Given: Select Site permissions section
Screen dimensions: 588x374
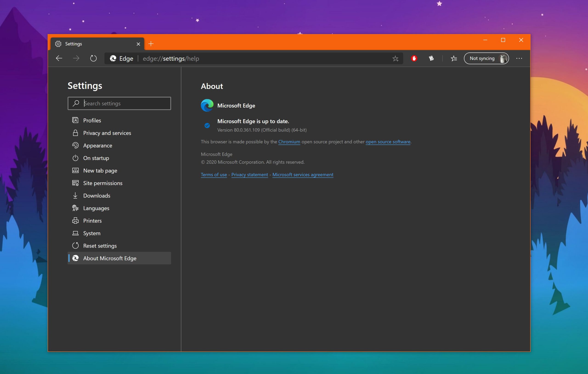Looking at the screenshot, I should pos(119,183).
